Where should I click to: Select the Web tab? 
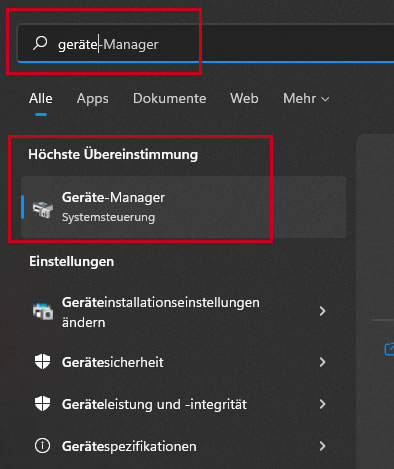pyautogui.click(x=244, y=98)
